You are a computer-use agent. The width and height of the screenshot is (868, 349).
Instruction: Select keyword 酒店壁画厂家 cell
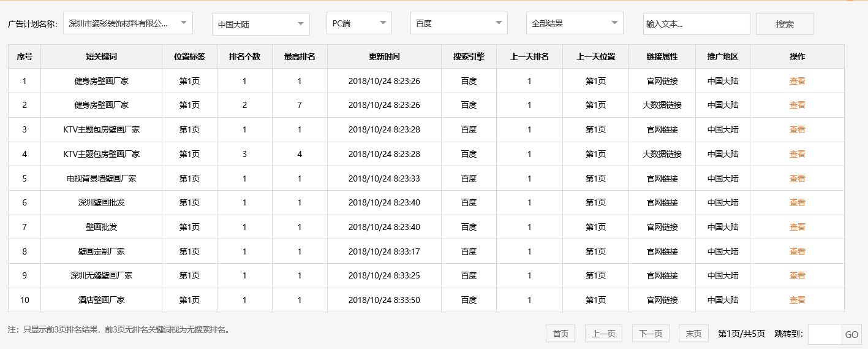pos(101,300)
